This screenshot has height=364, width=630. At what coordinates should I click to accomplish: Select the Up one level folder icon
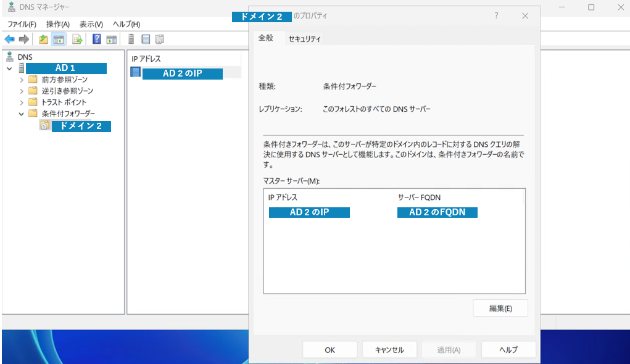coord(43,39)
